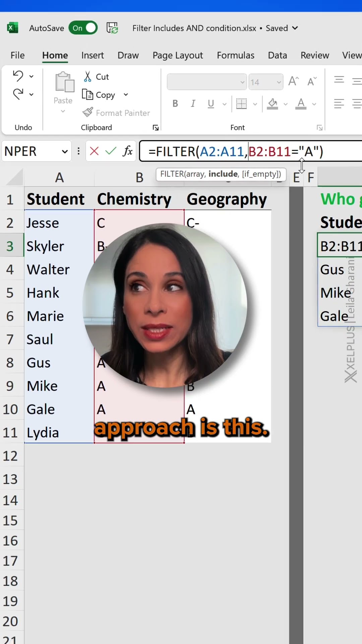Expand the Undo history dropdown
Screen dimensions: 362x644
coord(31,76)
